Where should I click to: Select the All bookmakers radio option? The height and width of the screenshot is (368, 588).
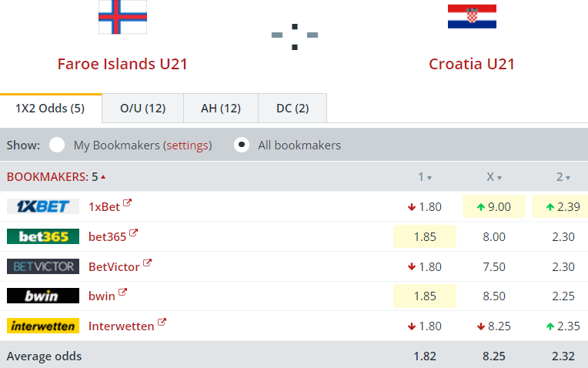tap(242, 145)
